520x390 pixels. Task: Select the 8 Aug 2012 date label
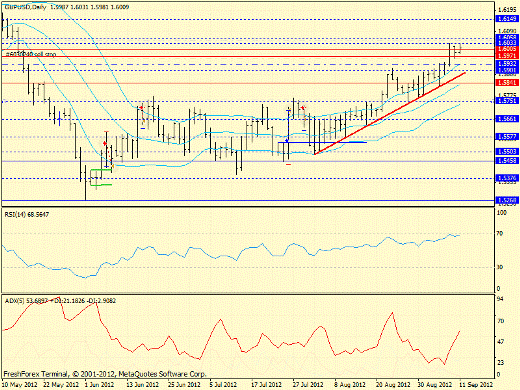[350, 385]
